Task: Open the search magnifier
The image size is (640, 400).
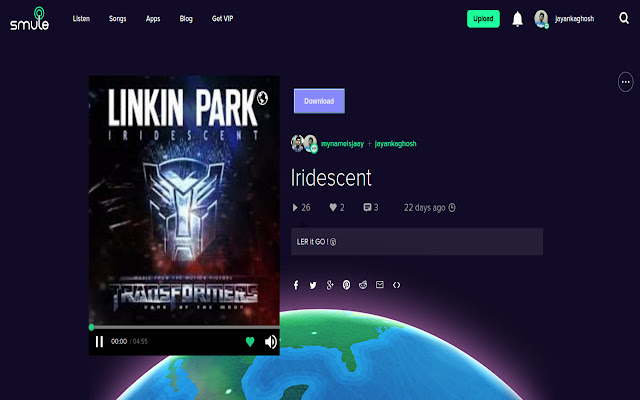Action: point(624,18)
